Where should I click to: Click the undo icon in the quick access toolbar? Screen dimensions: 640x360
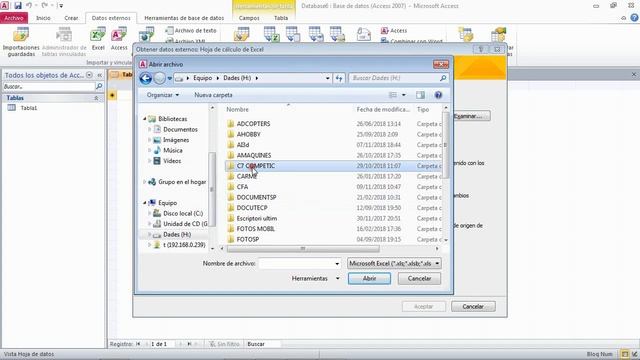click(29, 6)
